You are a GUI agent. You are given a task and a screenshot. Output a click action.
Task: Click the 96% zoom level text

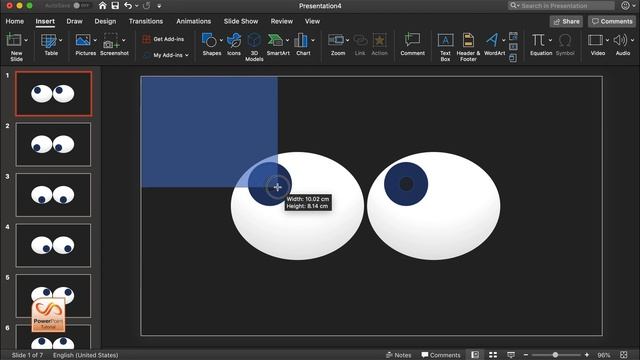click(x=604, y=355)
